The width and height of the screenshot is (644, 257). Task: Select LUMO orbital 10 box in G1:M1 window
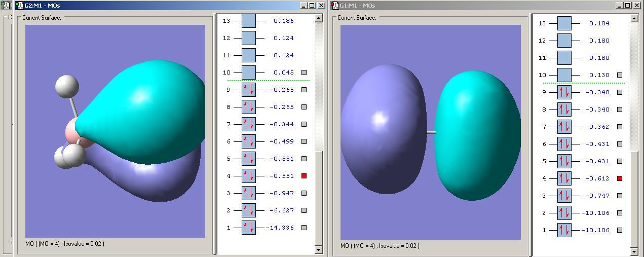click(x=564, y=75)
